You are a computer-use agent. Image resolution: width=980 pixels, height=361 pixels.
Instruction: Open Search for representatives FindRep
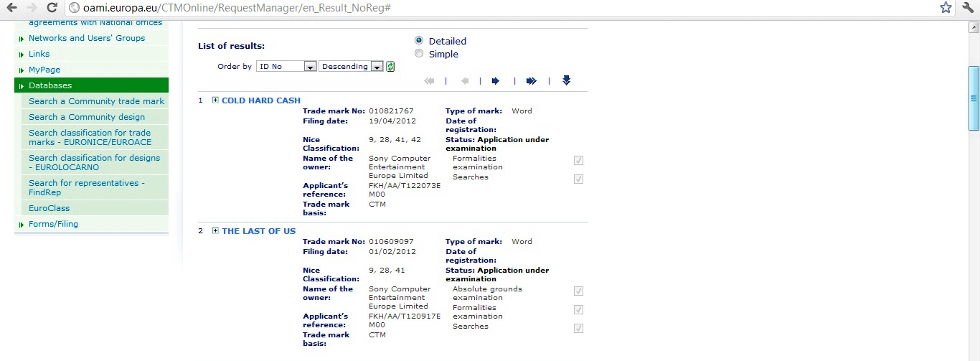tap(87, 187)
